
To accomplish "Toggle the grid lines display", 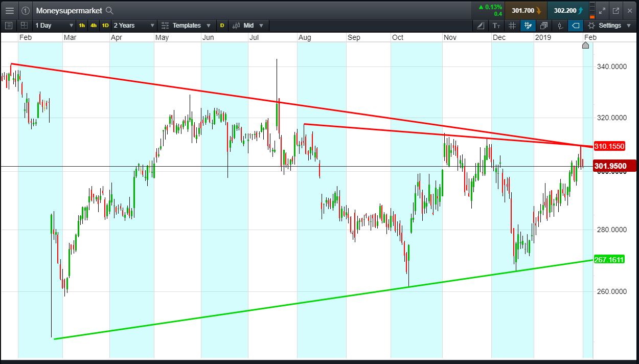I will [x=512, y=25].
